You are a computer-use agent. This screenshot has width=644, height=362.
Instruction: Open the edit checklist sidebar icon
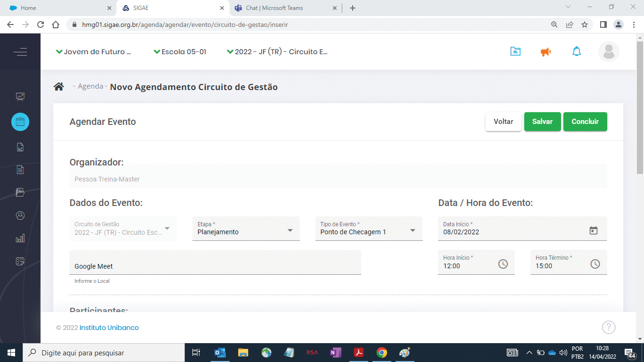pos(20,261)
